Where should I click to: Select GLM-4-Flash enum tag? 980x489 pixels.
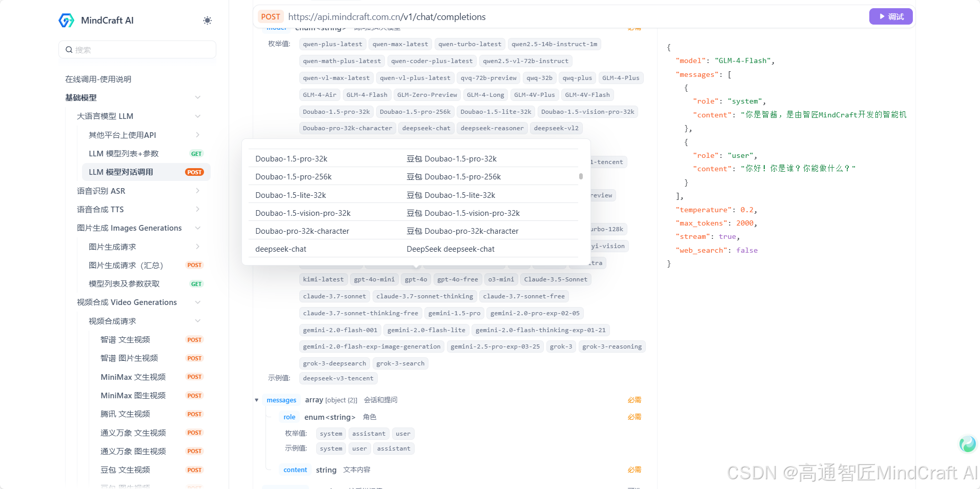point(367,95)
